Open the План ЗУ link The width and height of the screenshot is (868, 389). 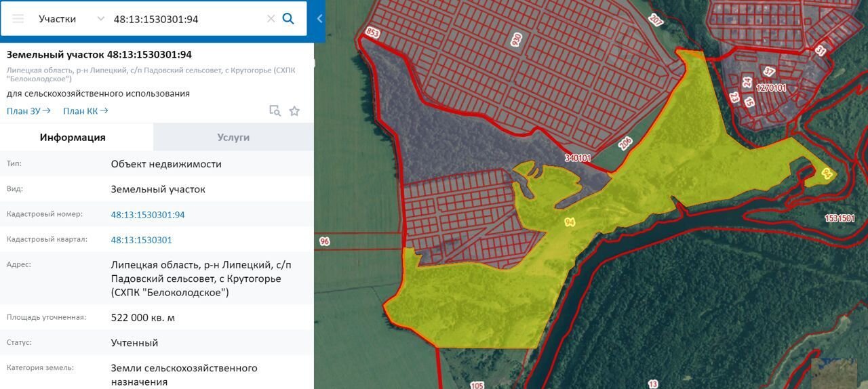point(28,111)
